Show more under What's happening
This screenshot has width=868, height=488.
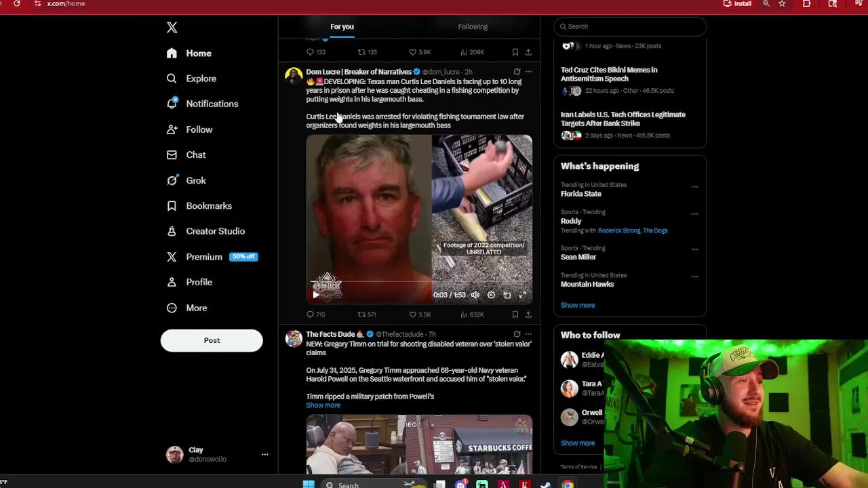pos(578,305)
